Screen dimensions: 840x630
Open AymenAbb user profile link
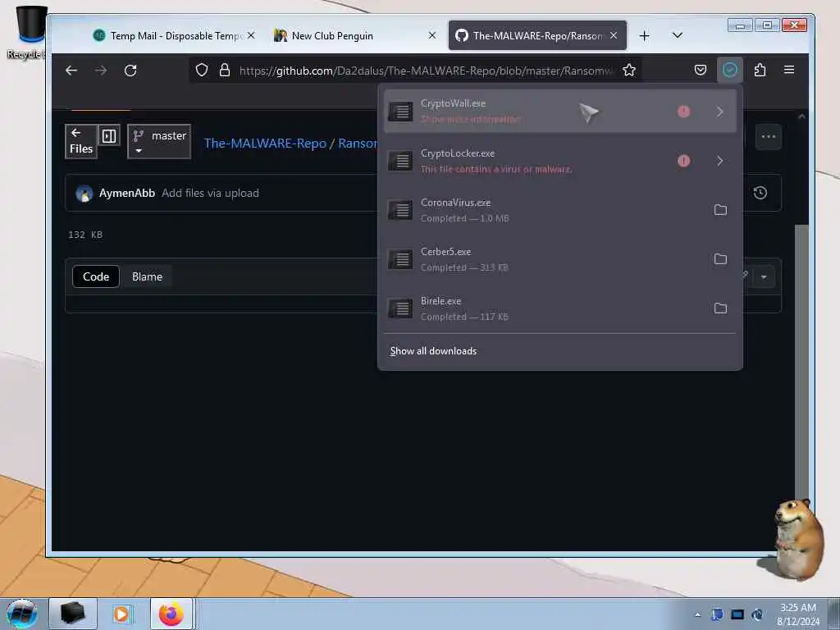(x=127, y=193)
